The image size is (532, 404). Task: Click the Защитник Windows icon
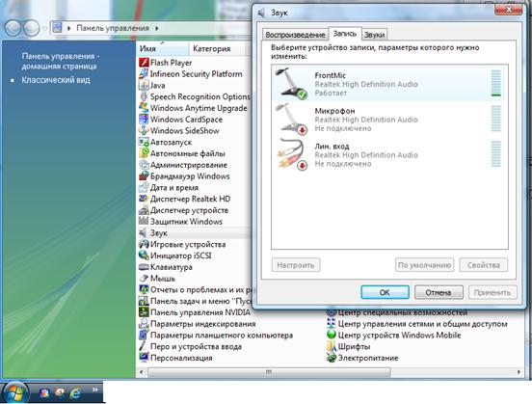click(x=144, y=222)
